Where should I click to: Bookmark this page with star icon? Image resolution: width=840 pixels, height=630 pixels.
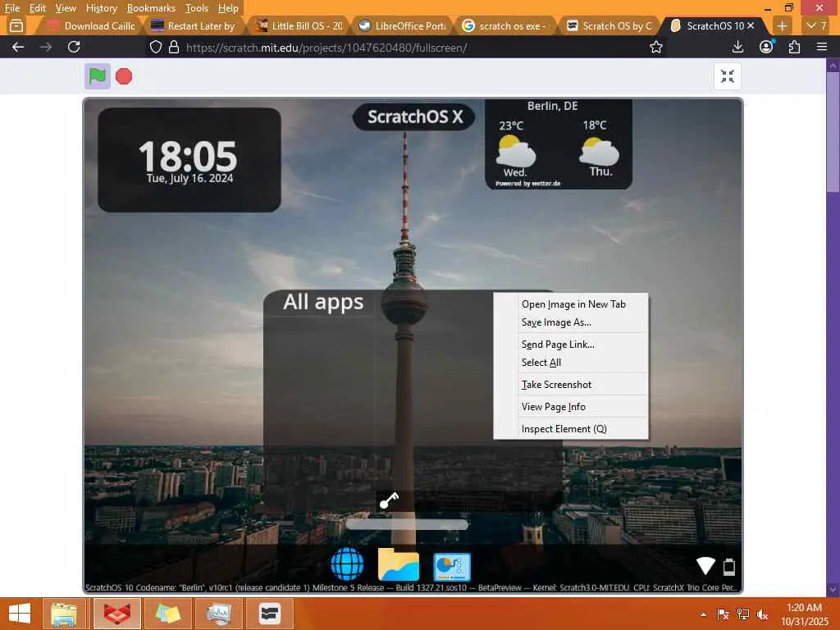click(x=655, y=47)
